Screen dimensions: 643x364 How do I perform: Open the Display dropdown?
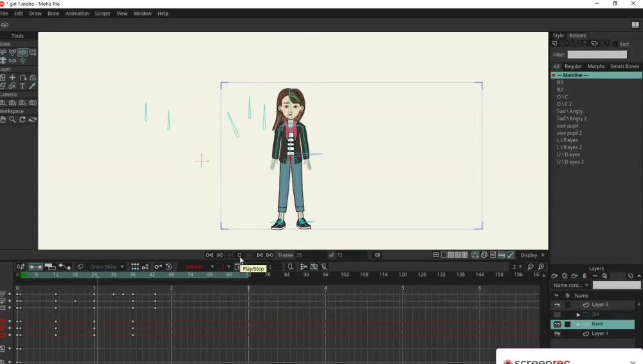(532, 255)
